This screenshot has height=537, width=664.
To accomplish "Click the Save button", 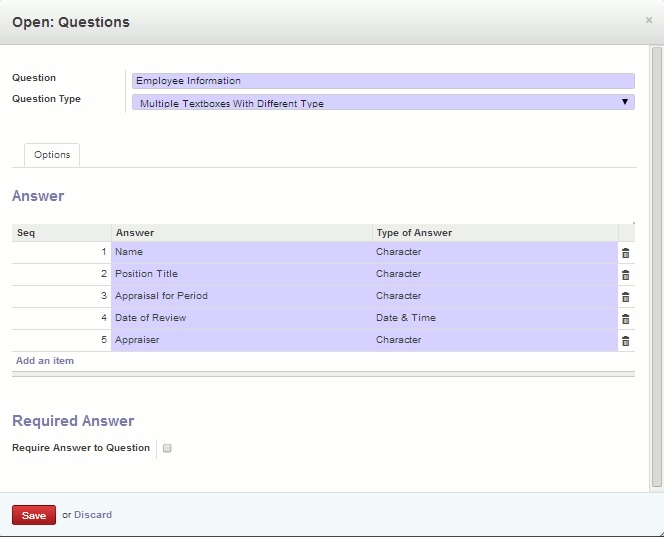I will tap(34, 515).
